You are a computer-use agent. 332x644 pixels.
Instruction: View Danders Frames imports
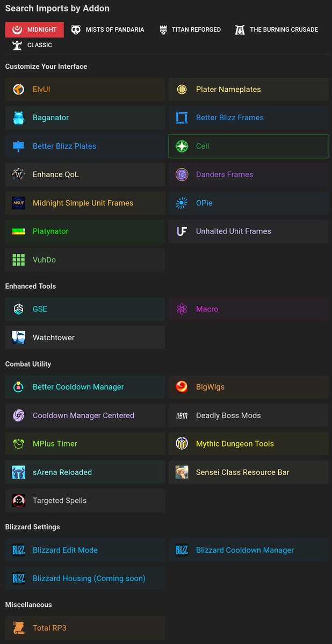pos(249,175)
